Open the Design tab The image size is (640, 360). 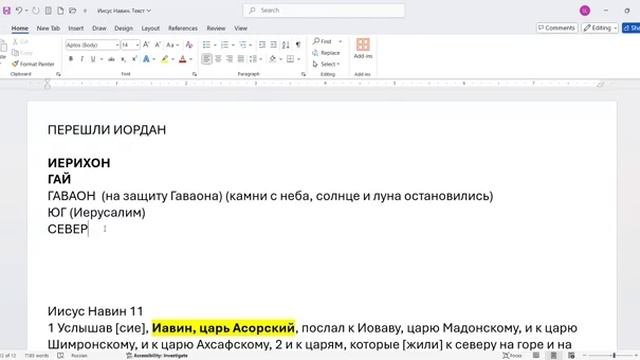click(124, 28)
